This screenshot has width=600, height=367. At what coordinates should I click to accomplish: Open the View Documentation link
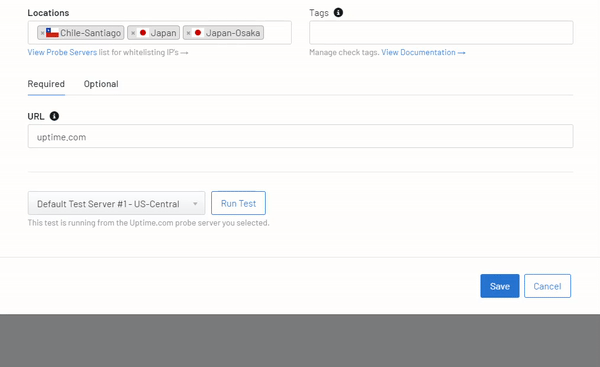[423, 52]
